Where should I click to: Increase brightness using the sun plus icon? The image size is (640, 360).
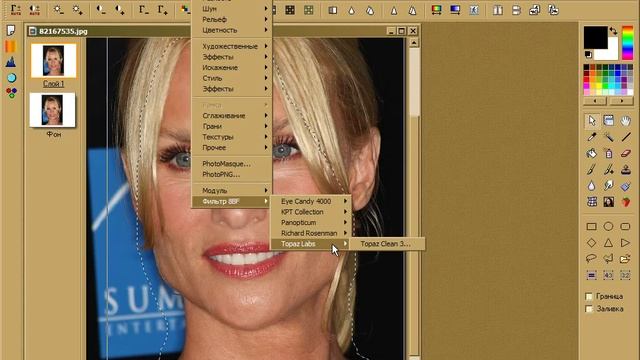tap(77, 10)
